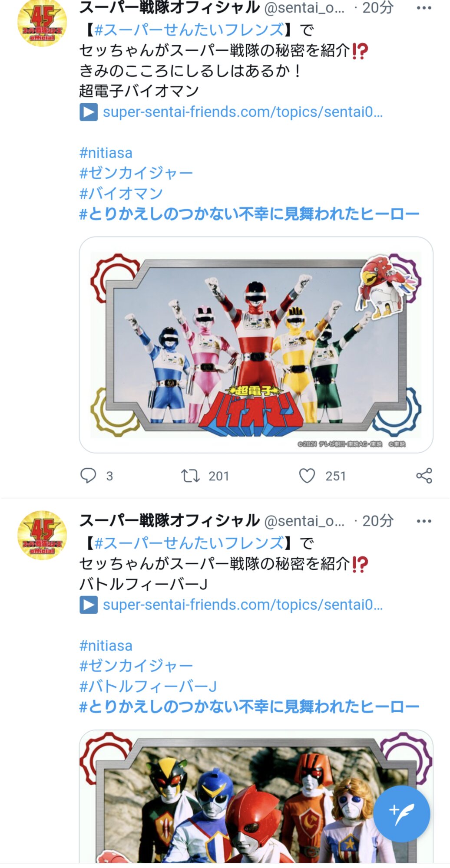Open the first tweet's account avatar
This screenshot has width=450, height=868.
42,23
